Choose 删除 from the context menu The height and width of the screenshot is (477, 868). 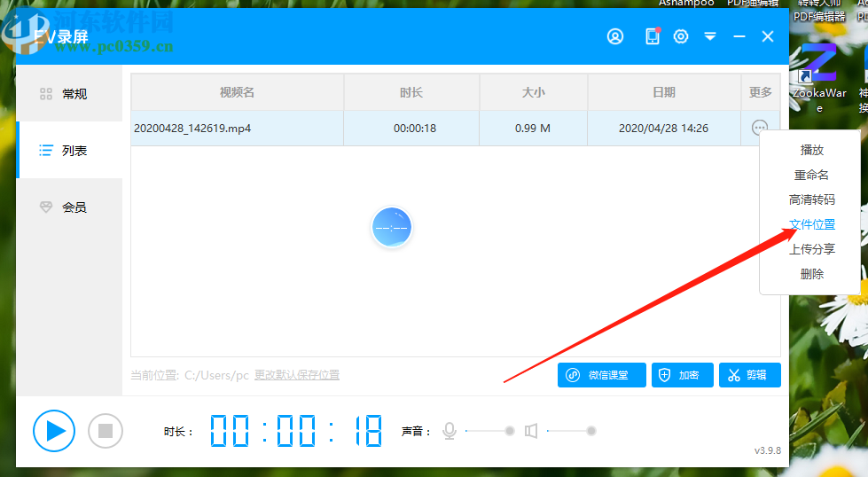coord(811,274)
